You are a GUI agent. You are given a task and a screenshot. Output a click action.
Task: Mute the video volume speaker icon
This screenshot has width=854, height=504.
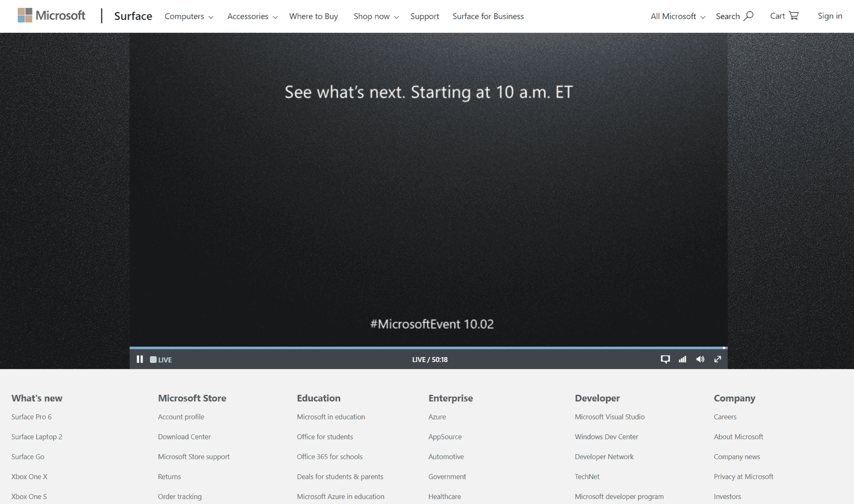pos(700,359)
